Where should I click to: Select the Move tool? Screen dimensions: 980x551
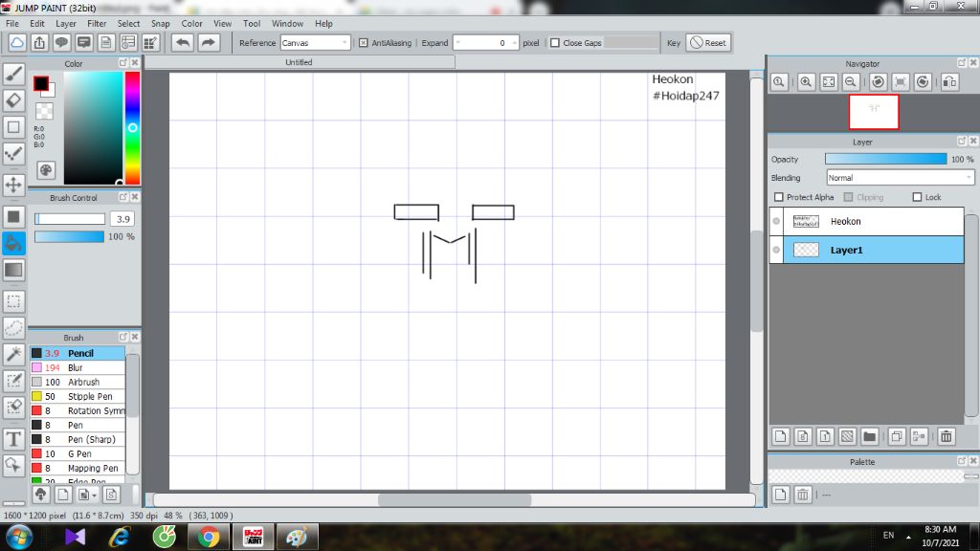point(13,185)
